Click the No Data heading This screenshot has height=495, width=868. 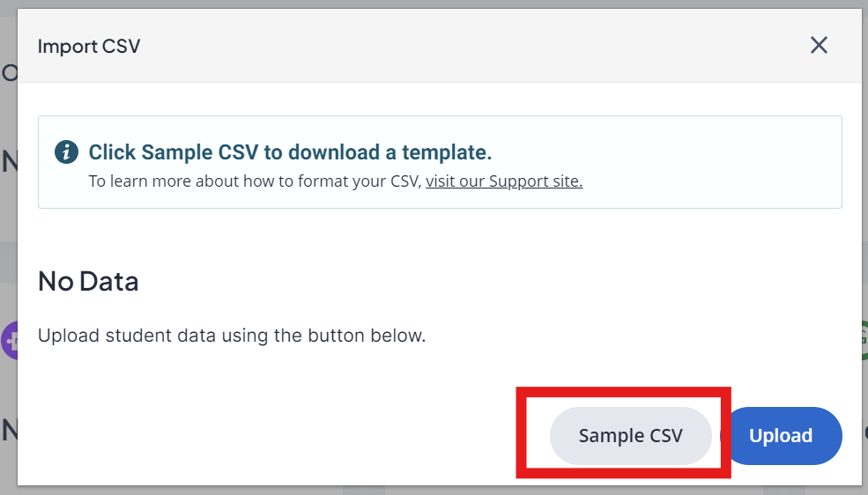click(x=88, y=282)
